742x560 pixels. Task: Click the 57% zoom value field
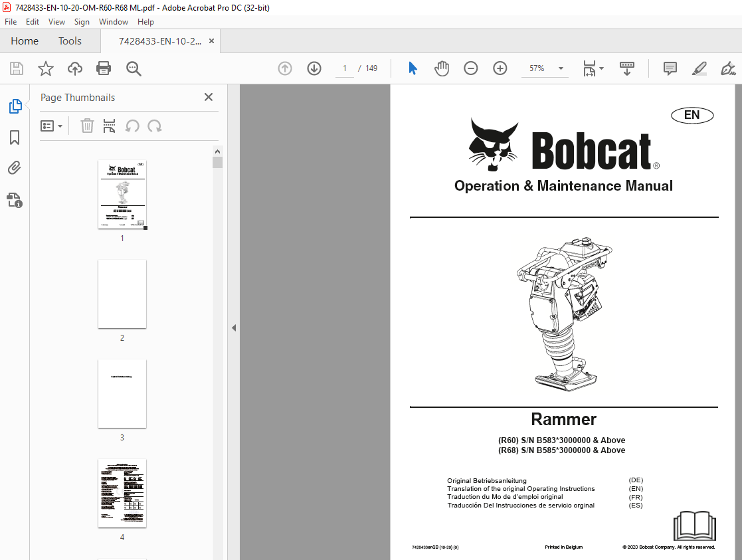coord(537,68)
